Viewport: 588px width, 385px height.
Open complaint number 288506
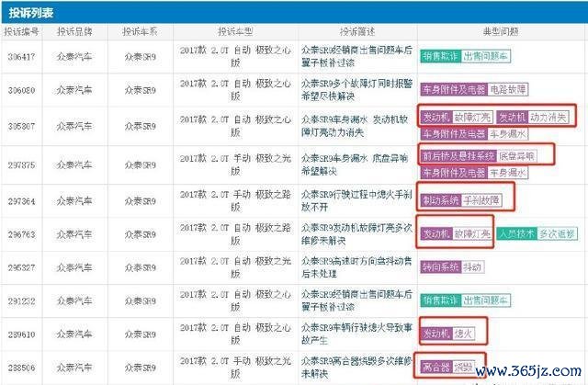(21, 368)
